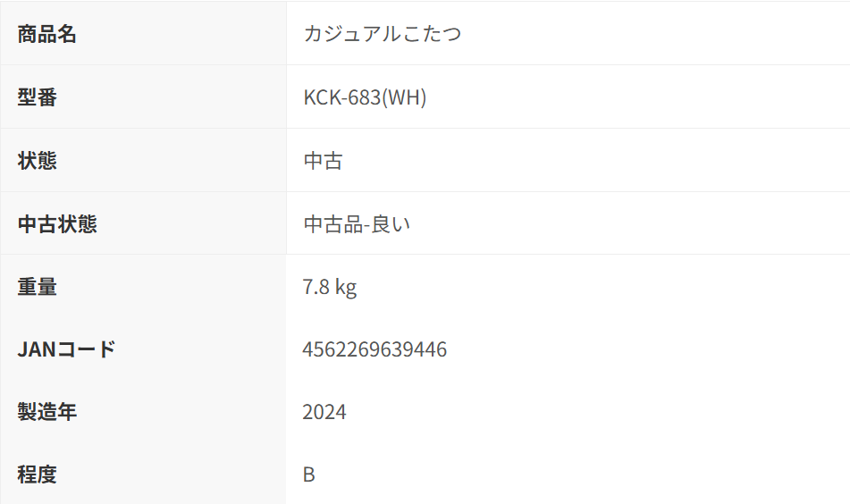Screen dimensions: 850x504
Task: Click the 重量 label
Action: coord(38,287)
